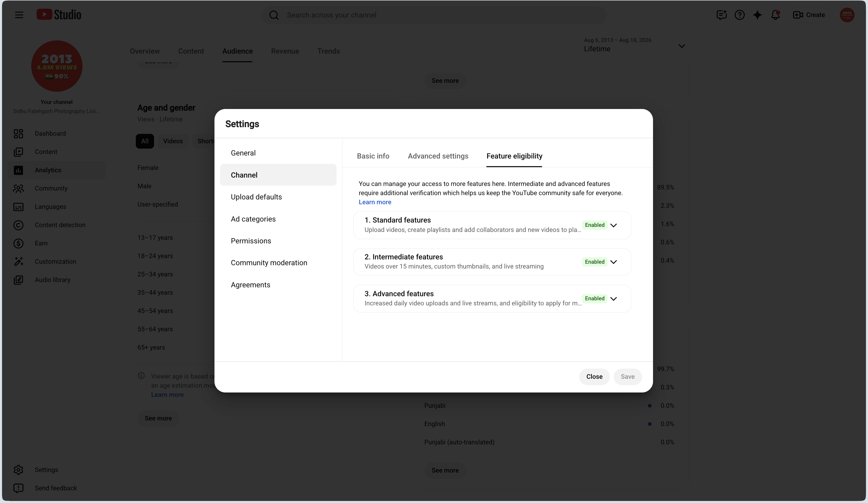The height and width of the screenshot is (503, 868).
Task: Open Dashboard from the sidebar icon
Action: pyautogui.click(x=18, y=133)
